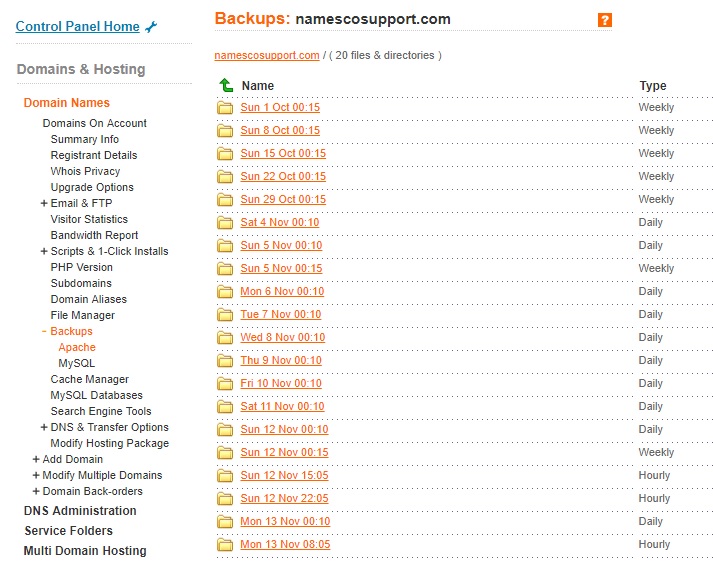The height and width of the screenshot is (565, 713).
Task: Open the Sun 29 Oct 00:15 backup link
Action: click(283, 200)
